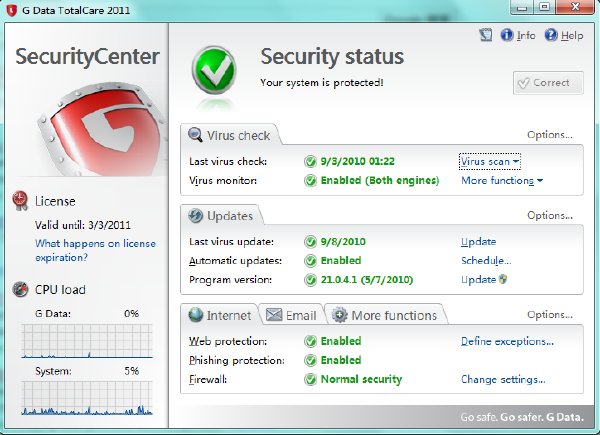Click the License seal icon

[x=20, y=201]
